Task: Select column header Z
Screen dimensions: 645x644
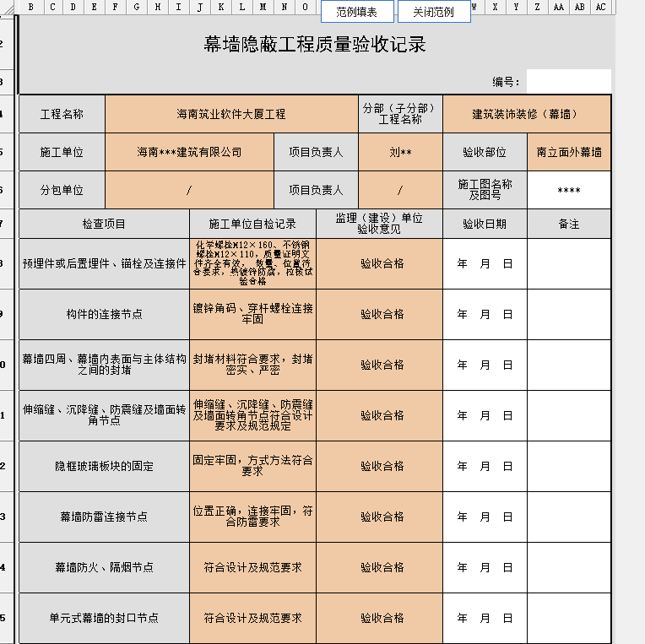Action: point(538,7)
